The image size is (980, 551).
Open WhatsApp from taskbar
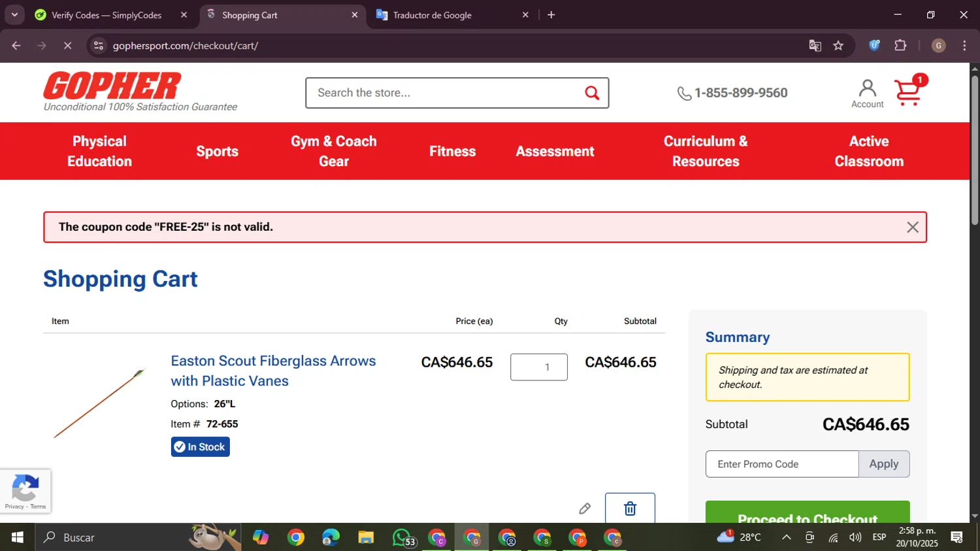click(x=402, y=537)
